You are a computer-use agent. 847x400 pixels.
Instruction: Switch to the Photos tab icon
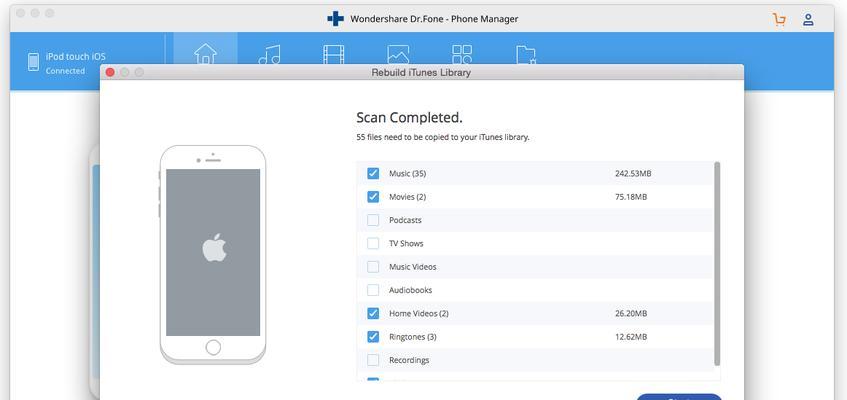point(398,54)
